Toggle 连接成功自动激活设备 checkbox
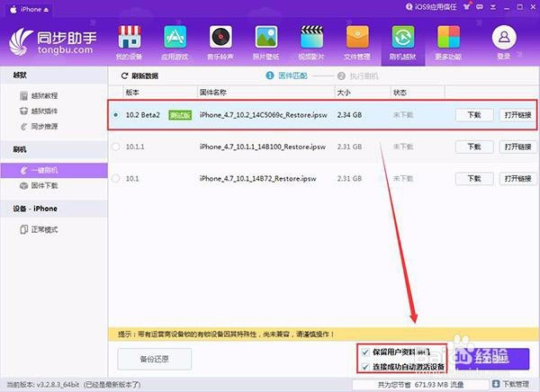This screenshot has width=540, height=392. tap(365, 367)
